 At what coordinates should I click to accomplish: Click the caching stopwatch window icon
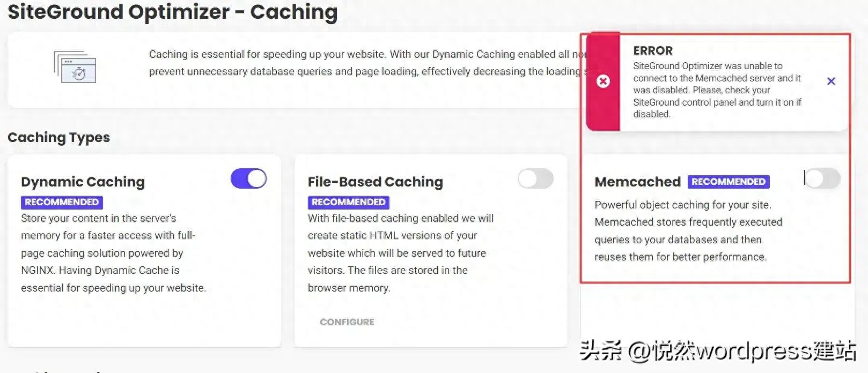tap(75, 67)
